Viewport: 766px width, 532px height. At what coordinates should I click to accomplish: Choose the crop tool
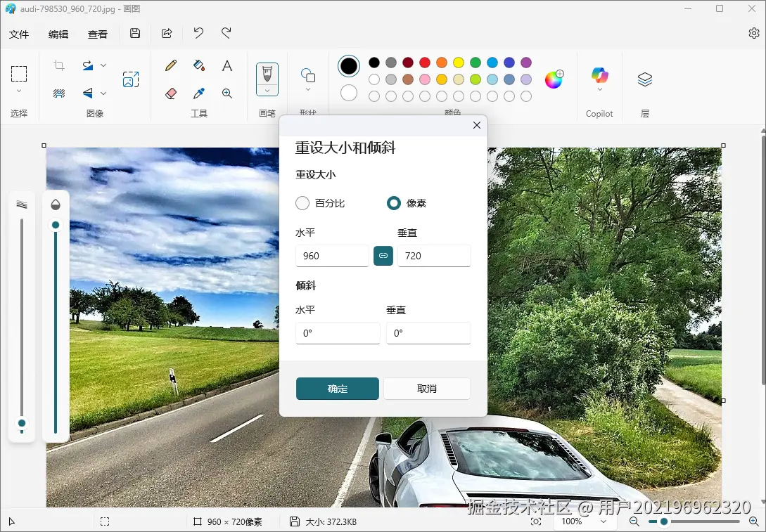(59, 65)
